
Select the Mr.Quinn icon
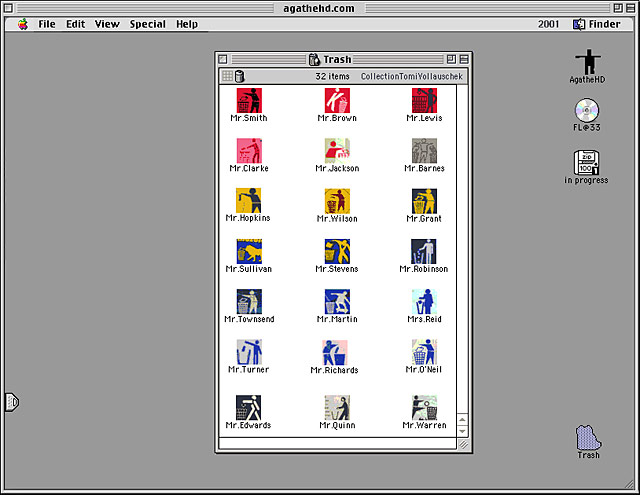[337, 407]
